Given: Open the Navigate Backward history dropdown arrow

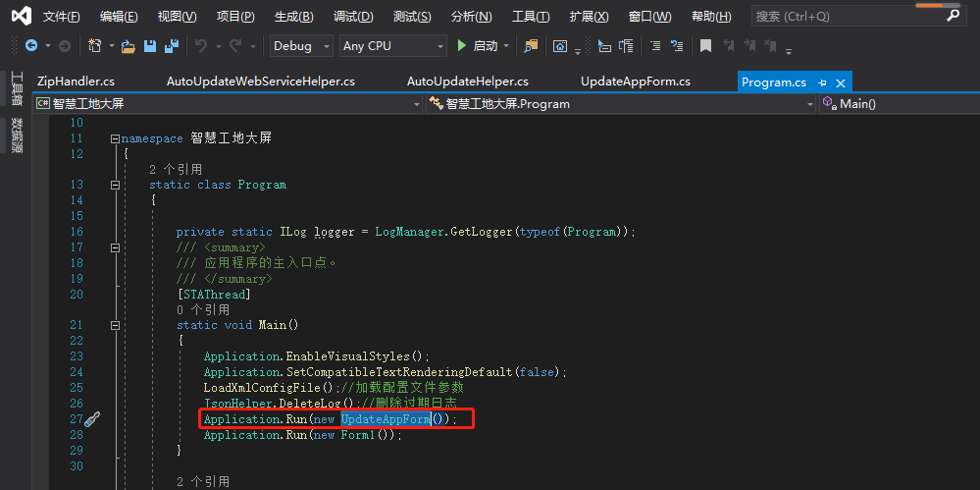Looking at the screenshot, I should click(47, 46).
